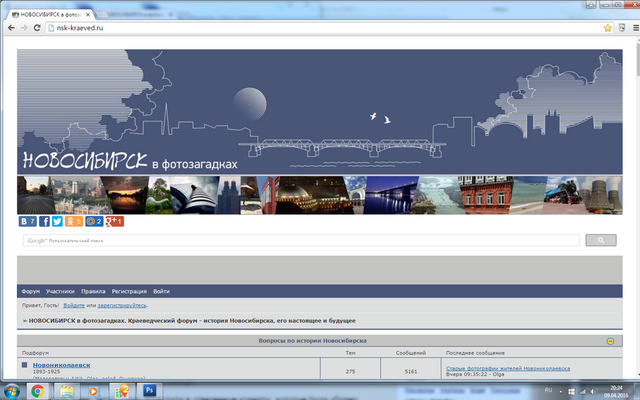Click the Войдите login link

tap(73, 305)
